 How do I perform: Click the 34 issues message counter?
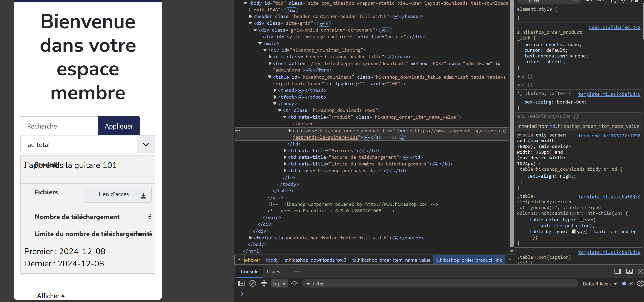coord(628,284)
